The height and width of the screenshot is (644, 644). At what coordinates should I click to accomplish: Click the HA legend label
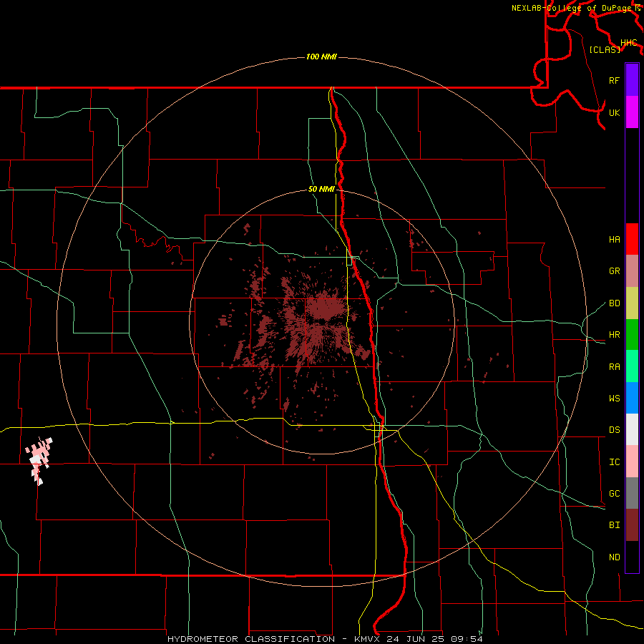pos(614,240)
